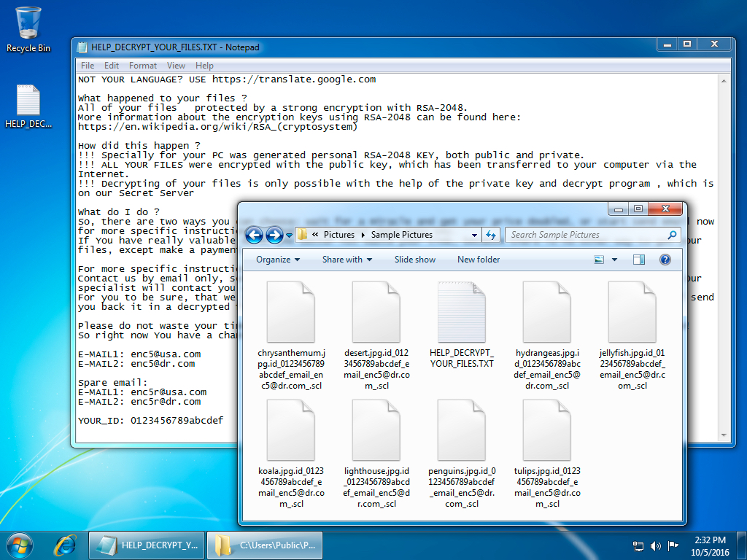
Task: Switch to C:\Users\Public\P... Explorer taskbar button
Action: tap(265, 545)
